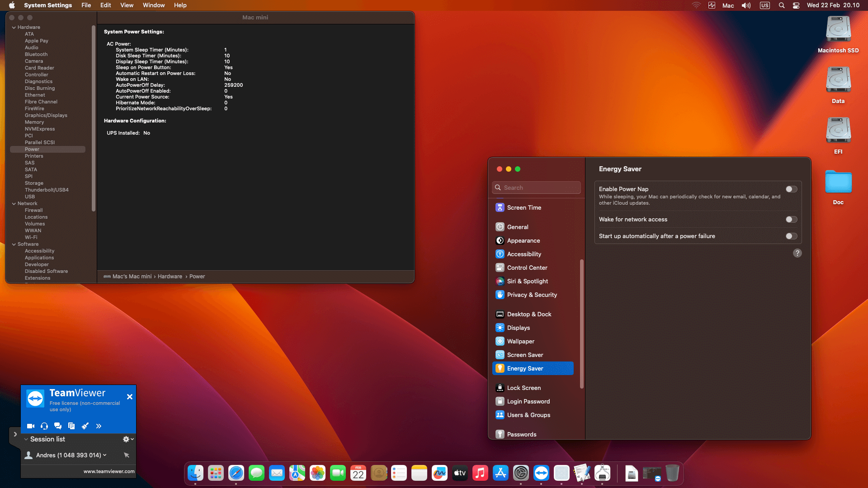Open the Edit menu
The height and width of the screenshot is (488, 868).
pos(106,5)
